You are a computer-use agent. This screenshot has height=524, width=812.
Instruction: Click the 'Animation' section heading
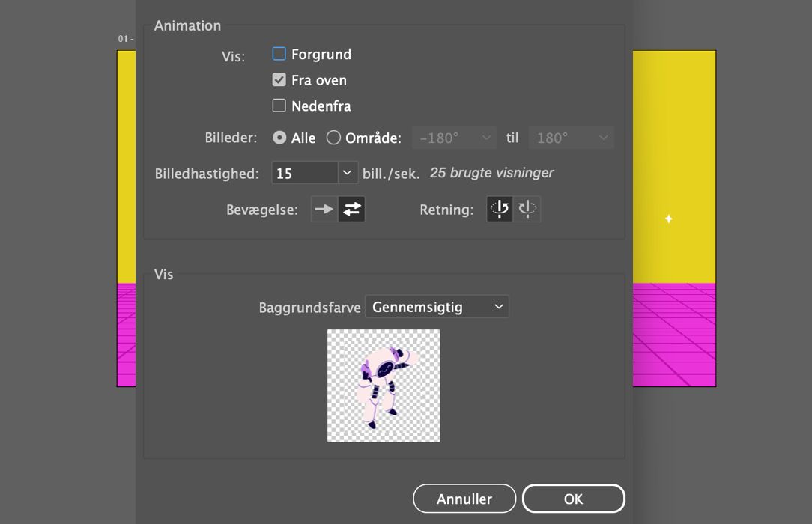(x=187, y=25)
